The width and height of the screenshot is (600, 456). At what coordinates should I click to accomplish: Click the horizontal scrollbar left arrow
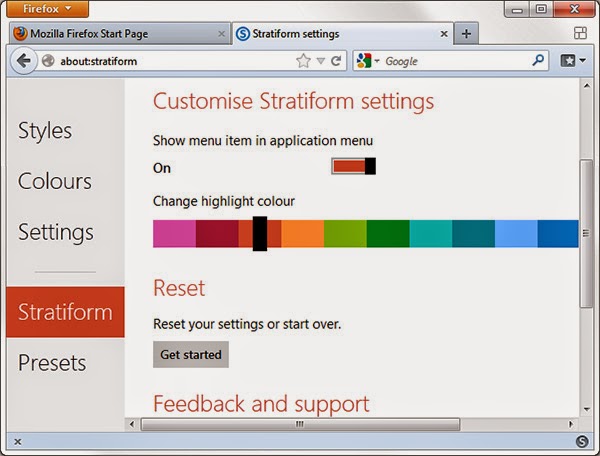coord(132,424)
